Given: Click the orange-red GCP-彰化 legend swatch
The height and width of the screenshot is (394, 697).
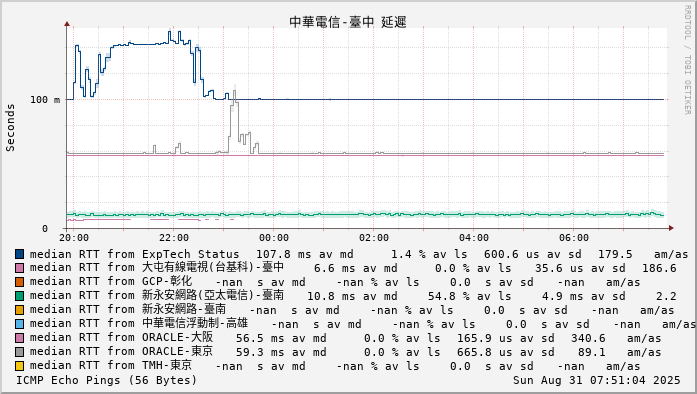Looking at the screenshot, I should pyautogui.click(x=20, y=282).
